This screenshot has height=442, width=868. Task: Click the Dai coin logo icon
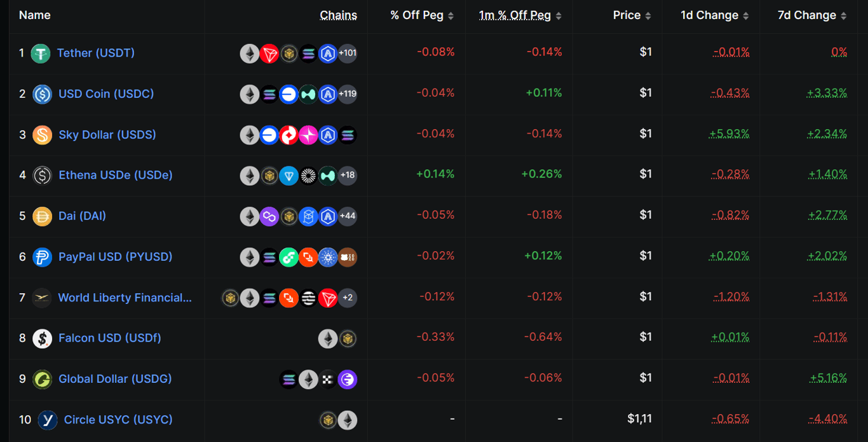pos(42,216)
